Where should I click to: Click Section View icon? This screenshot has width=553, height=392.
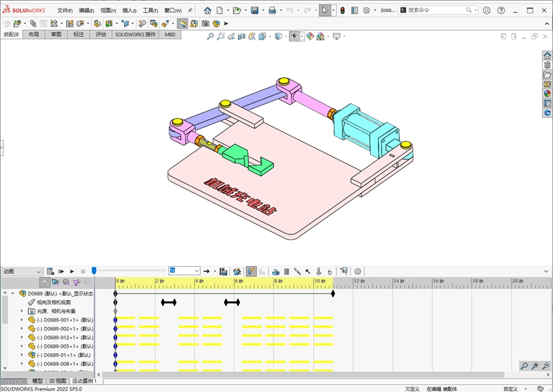click(241, 36)
